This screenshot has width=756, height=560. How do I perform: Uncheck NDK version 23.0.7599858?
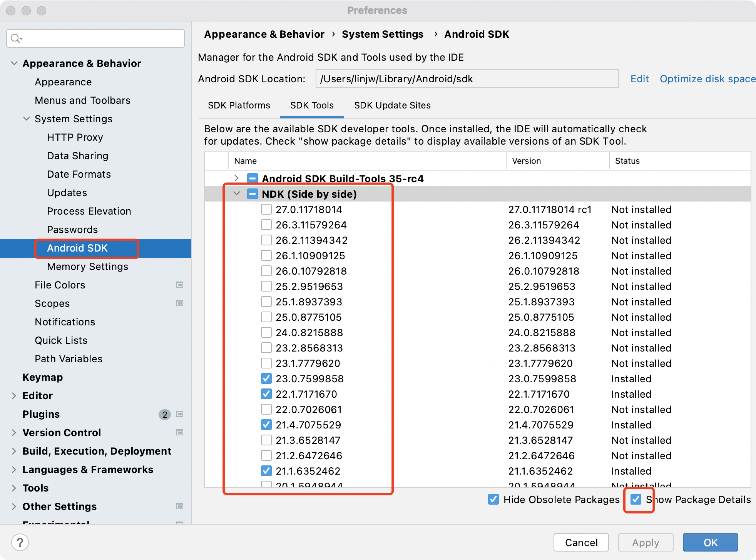click(266, 379)
